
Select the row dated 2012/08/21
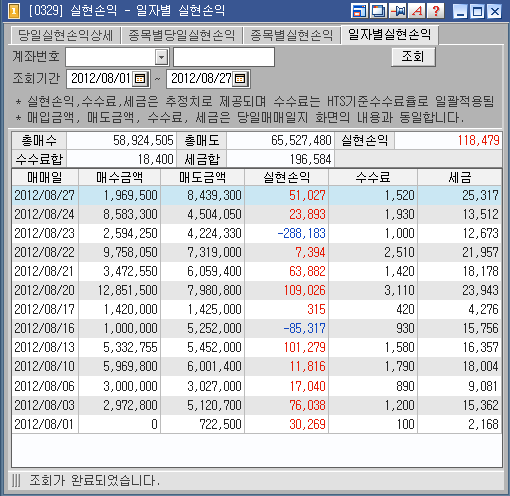click(x=257, y=271)
